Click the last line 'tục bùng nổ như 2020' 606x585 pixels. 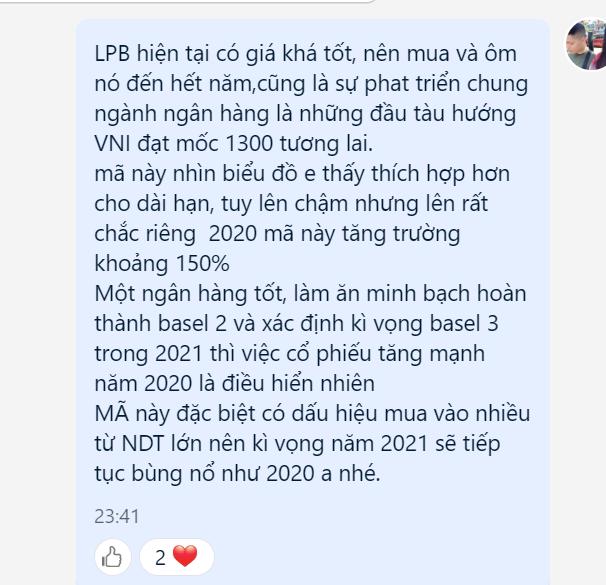(237, 473)
